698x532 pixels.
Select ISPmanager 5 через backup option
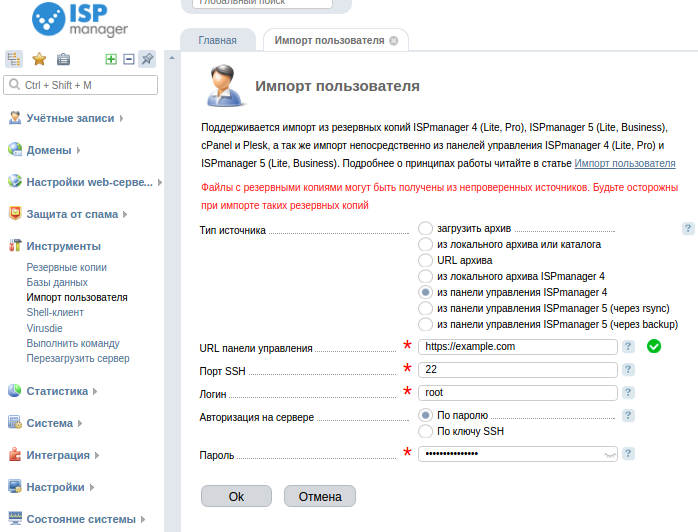tap(425, 325)
